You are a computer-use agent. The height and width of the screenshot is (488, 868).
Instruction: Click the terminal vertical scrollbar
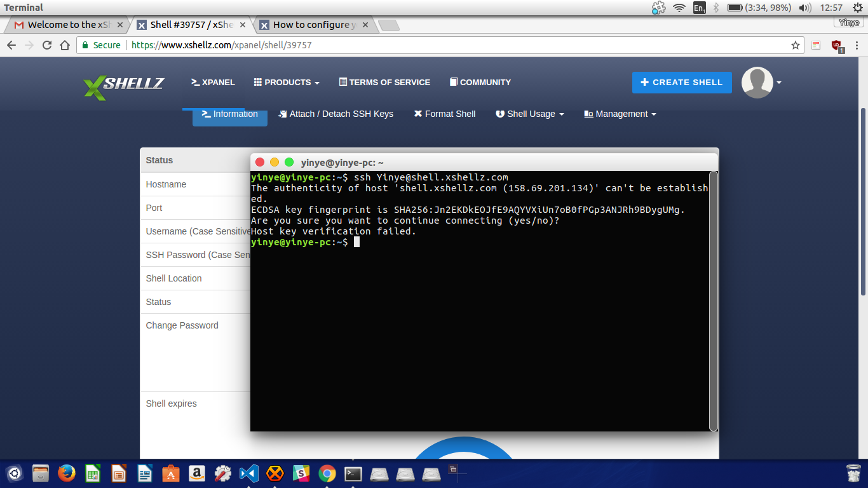[x=713, y=301]
